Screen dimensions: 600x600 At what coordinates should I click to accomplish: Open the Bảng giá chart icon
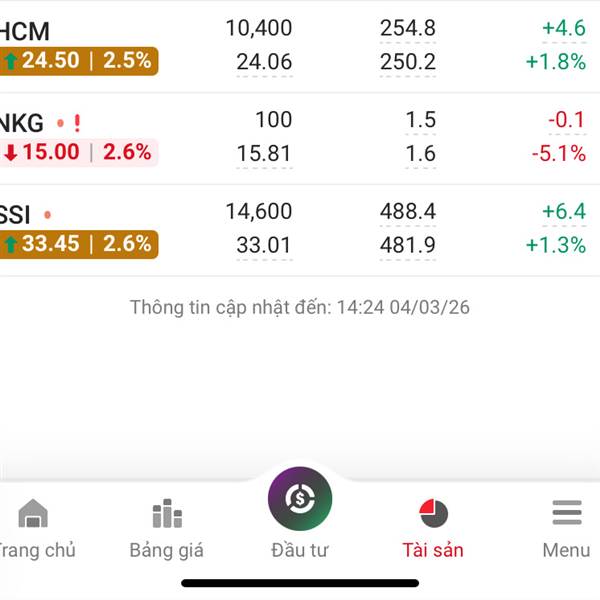tap(167, 514)
